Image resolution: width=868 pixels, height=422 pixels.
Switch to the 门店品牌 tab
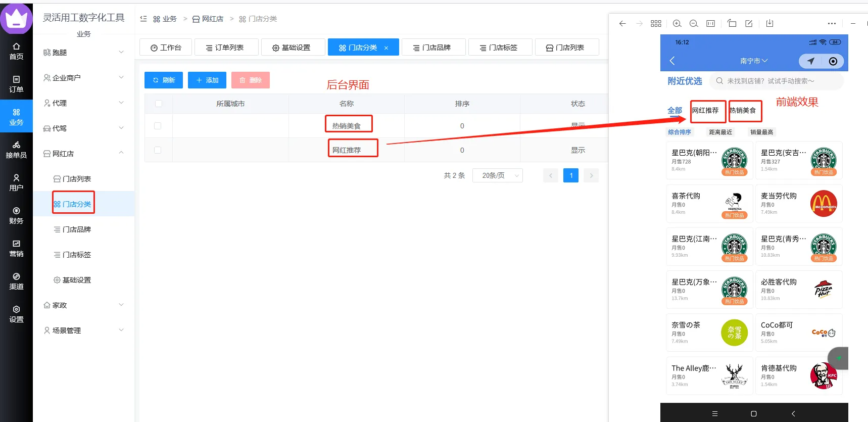pos(432,48)
